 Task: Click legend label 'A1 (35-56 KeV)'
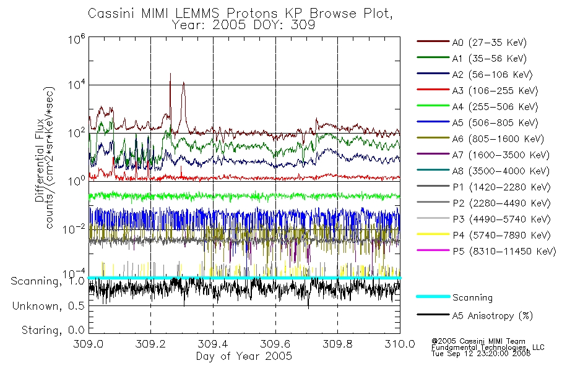point(490,59)
